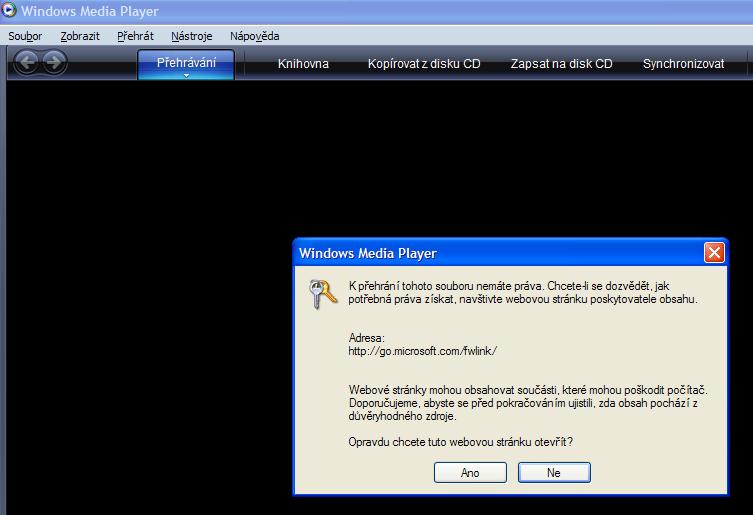Click the question 'Opravdu chcete tuto webovou stránku otevřít?'

pyautogui.click(x=461, y=442)
